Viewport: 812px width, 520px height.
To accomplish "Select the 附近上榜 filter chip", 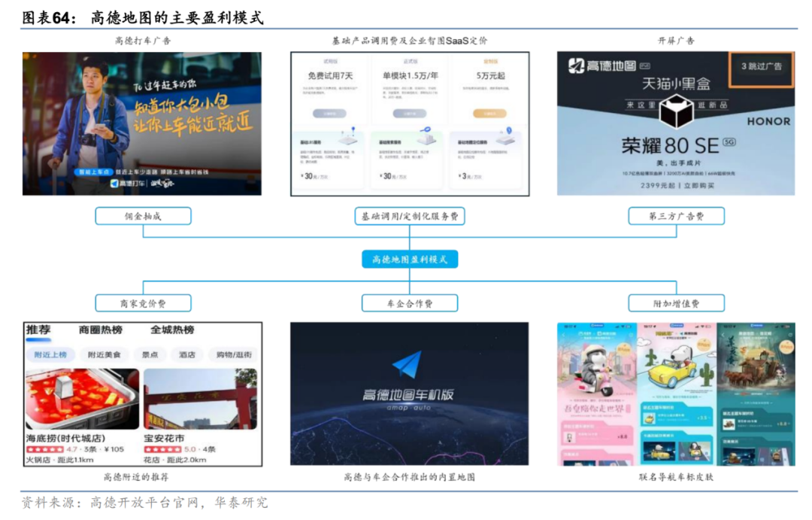I will point(50,354).
